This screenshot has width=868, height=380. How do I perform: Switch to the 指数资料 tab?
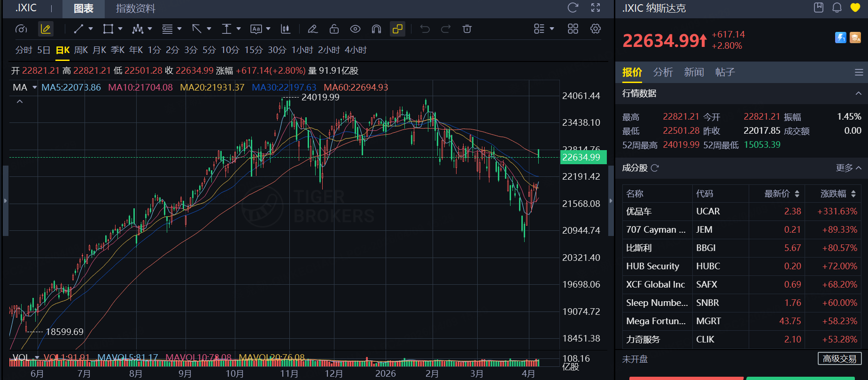(135, 8)
